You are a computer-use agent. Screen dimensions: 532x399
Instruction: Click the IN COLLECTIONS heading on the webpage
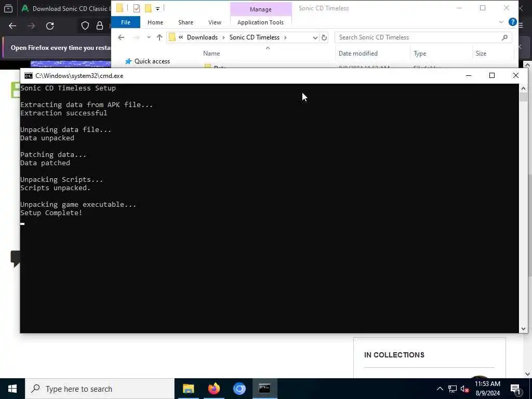click(394, 355)
